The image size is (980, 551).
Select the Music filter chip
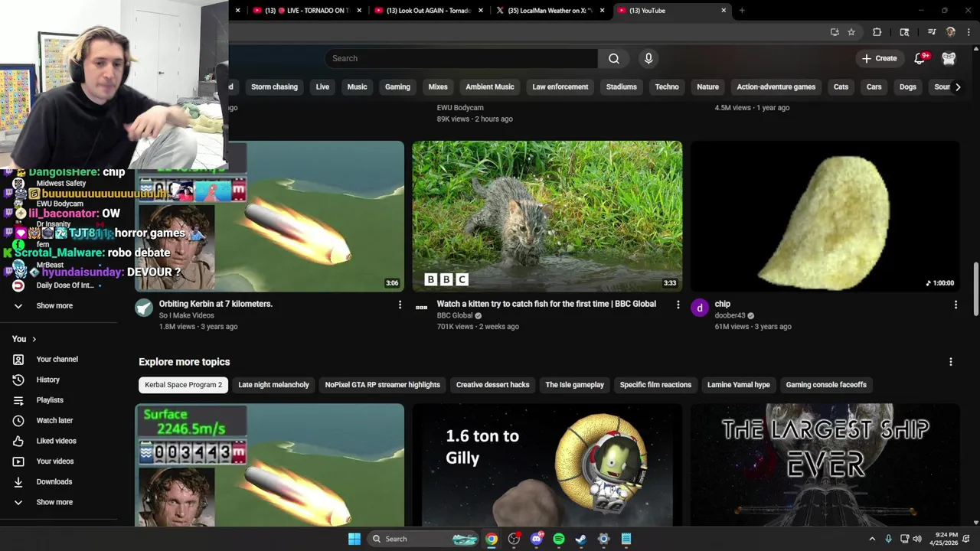[x=358, y=86]
